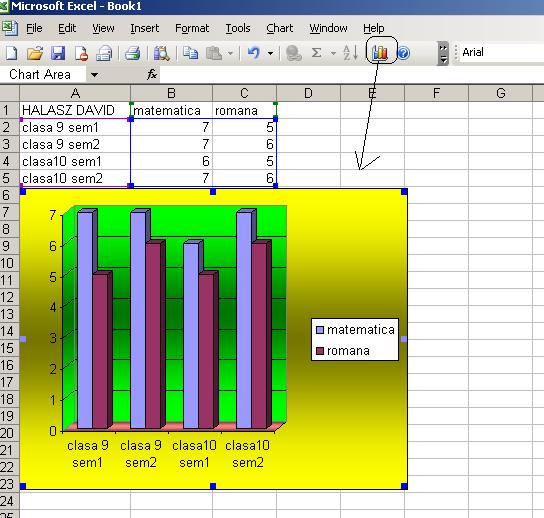Open the Arial font name combo box

click(x=502, y=52)
